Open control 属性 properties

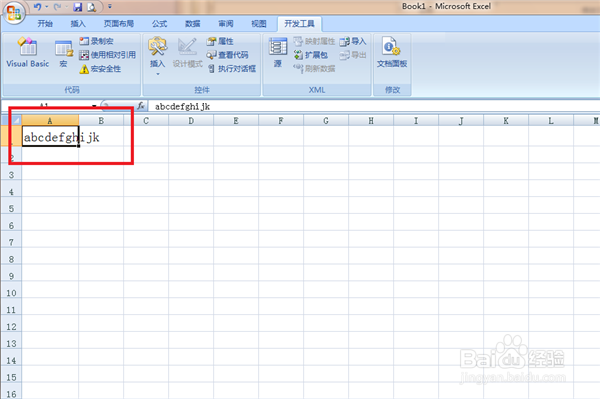tap(220, 41)
